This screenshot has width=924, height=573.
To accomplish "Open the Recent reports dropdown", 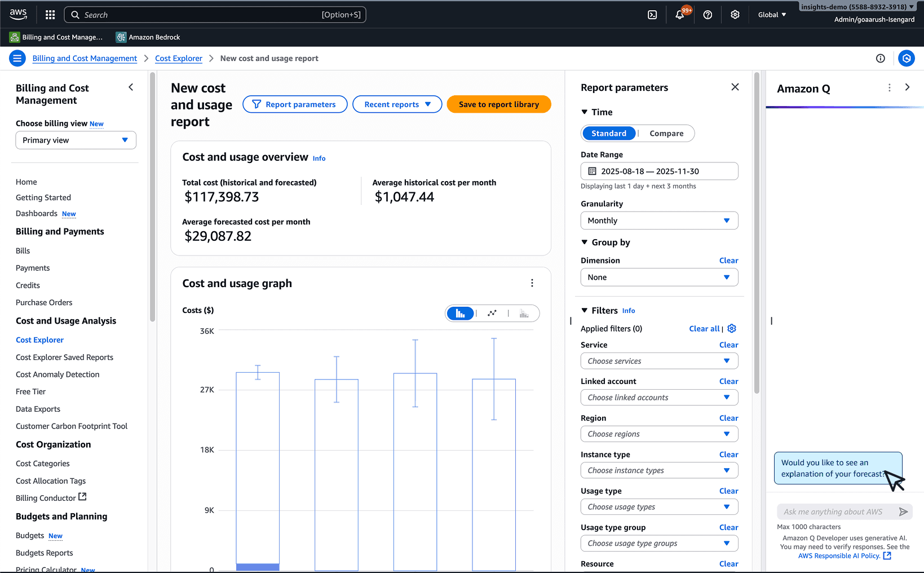I will click(397, 104).
